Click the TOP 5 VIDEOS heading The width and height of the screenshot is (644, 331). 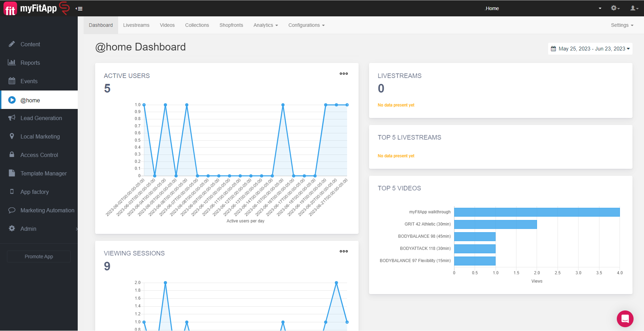point(399,188)
